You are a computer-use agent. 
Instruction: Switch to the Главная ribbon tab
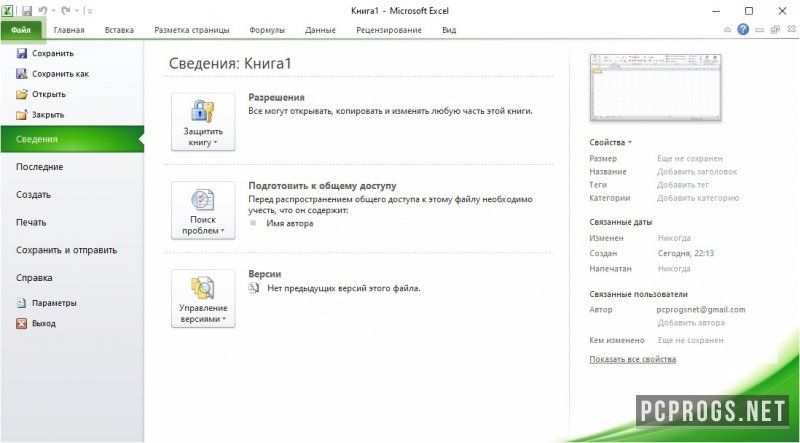pos(69,30)
